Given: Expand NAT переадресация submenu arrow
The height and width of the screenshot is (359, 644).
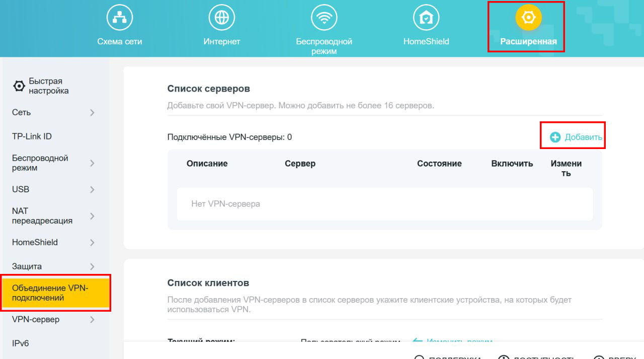Looking at the screenshot, I should click(92, 216).
